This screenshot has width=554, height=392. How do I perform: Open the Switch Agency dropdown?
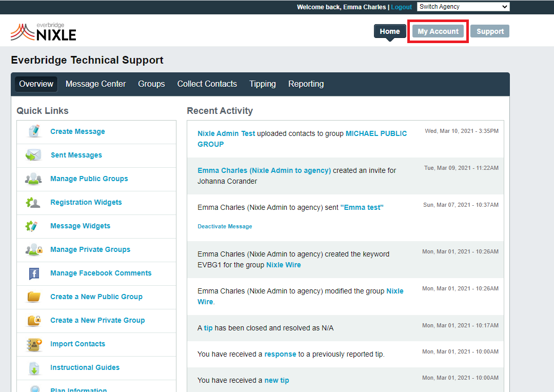tap(463, 7)
